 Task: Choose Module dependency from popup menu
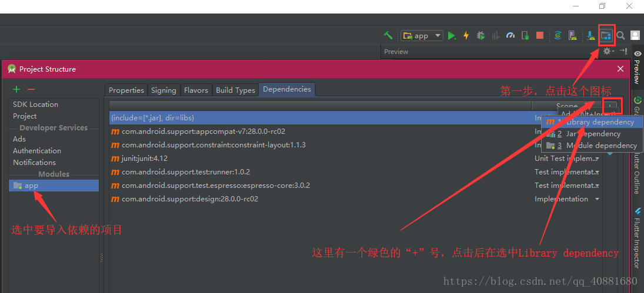coord(592,146)
